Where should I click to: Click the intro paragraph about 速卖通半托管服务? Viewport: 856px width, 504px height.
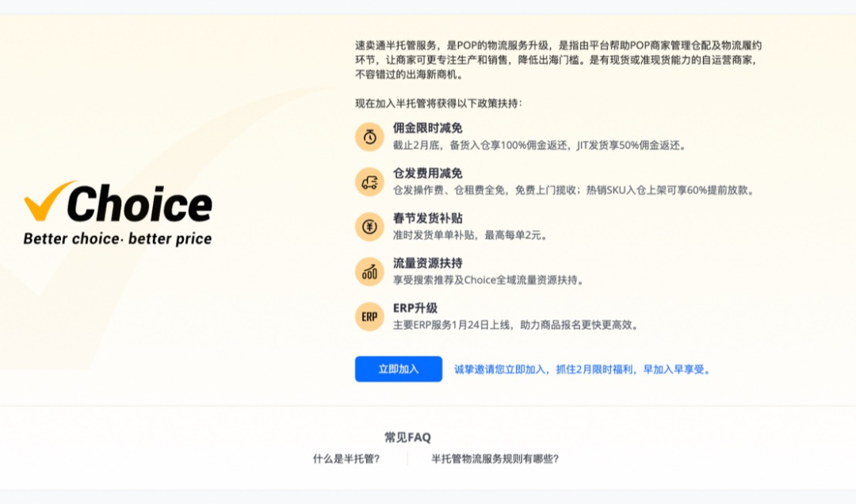pos(555,59)
